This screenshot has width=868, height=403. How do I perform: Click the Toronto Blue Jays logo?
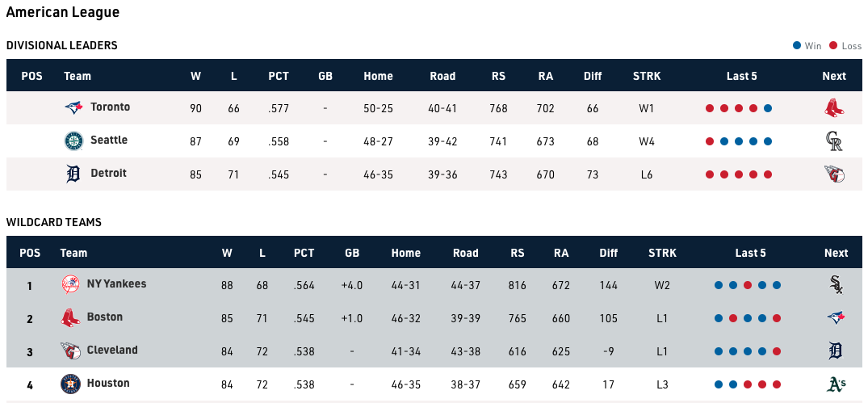pyautogui.click(x=74, y=107)
